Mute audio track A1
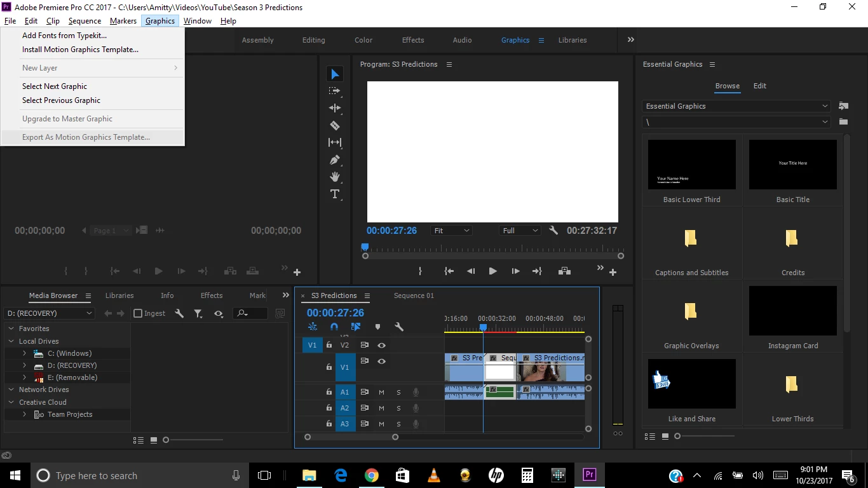This screenshot has width=868, height=488. coord(382,392)
